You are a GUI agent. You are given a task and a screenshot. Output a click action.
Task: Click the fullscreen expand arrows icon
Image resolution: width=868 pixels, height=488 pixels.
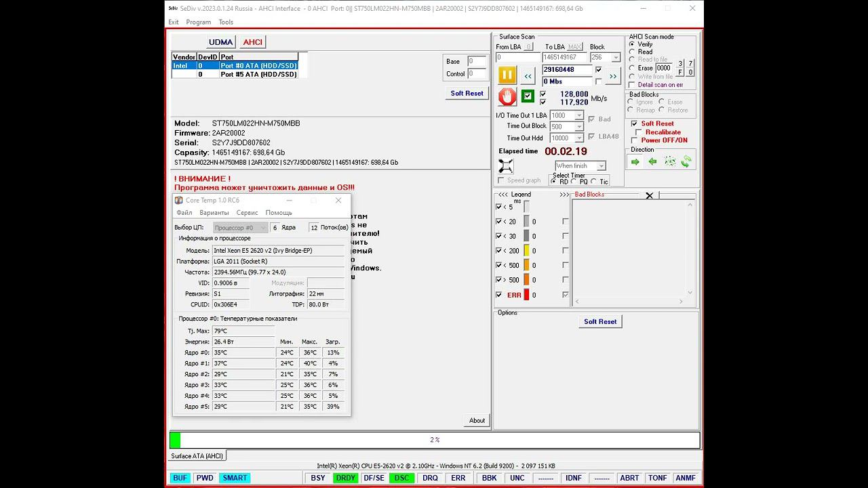506,166
